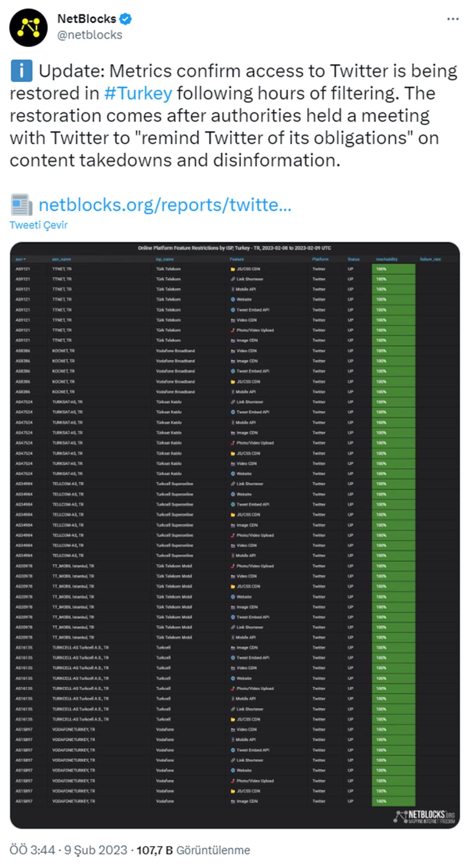Sort table by the asn column header

[x=20, y=259]
